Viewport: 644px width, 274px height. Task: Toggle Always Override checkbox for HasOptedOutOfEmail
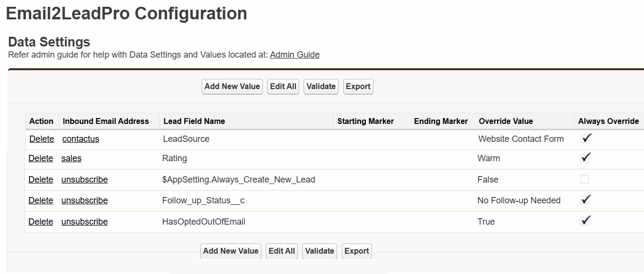(585, 221)
